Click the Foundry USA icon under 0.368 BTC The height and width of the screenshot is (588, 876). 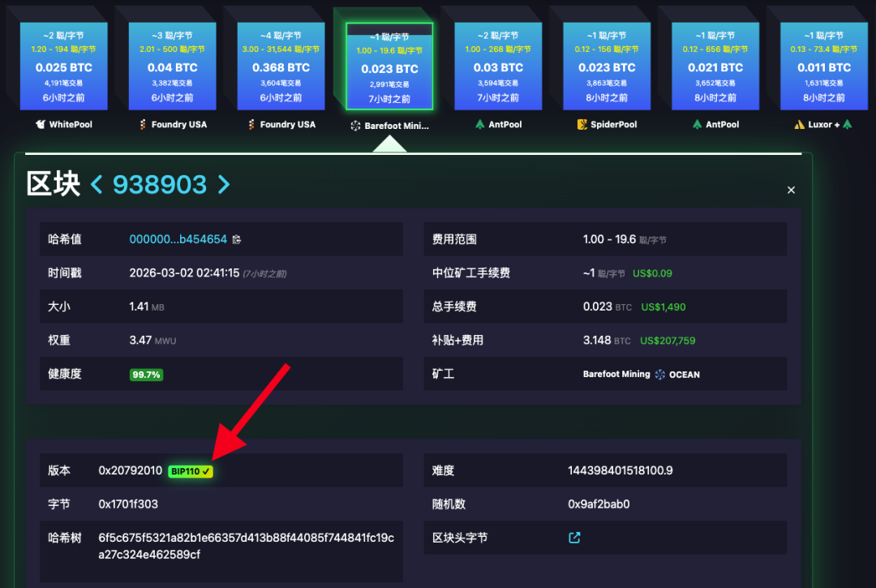251,124
